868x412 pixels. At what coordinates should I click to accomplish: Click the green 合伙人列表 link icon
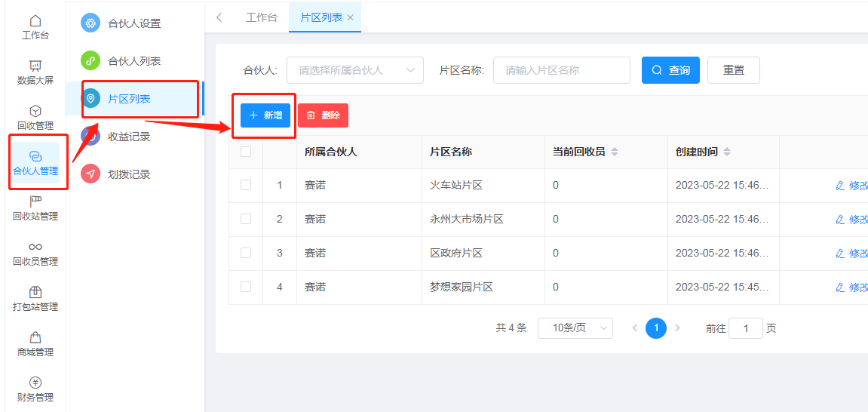[90, 61]
